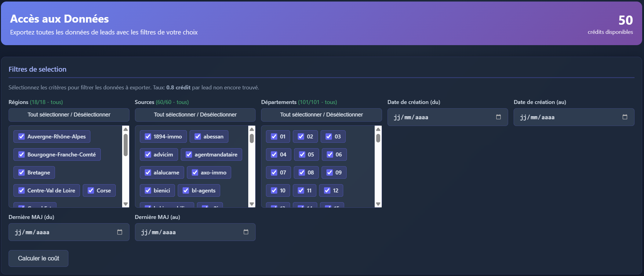
Task: Uncheck the bienici source
Action: pos(148,190)
